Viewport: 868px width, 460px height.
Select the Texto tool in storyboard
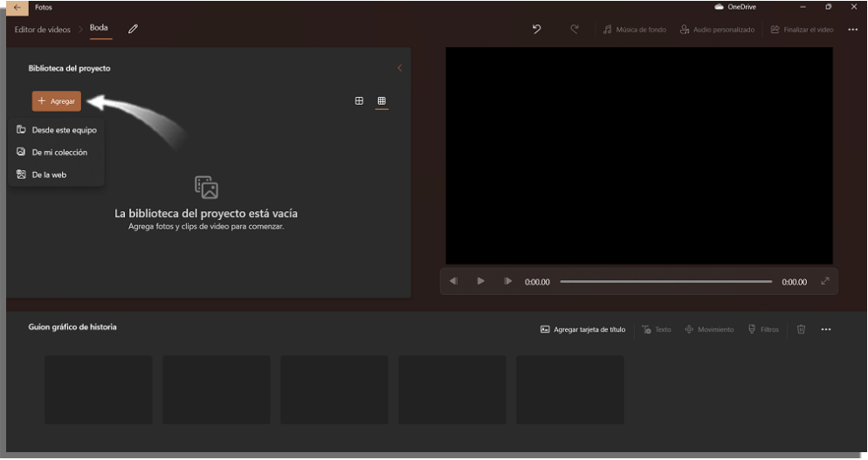(657, 329)
